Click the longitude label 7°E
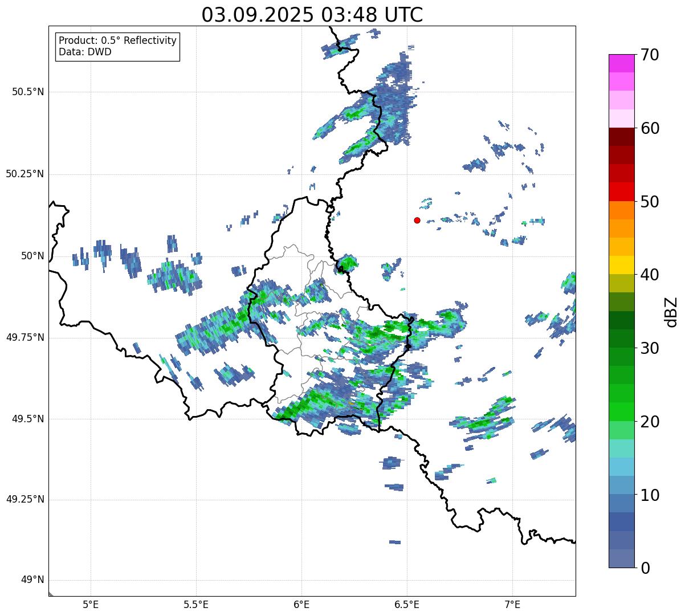The image size is (685, 616). [512, 604]
